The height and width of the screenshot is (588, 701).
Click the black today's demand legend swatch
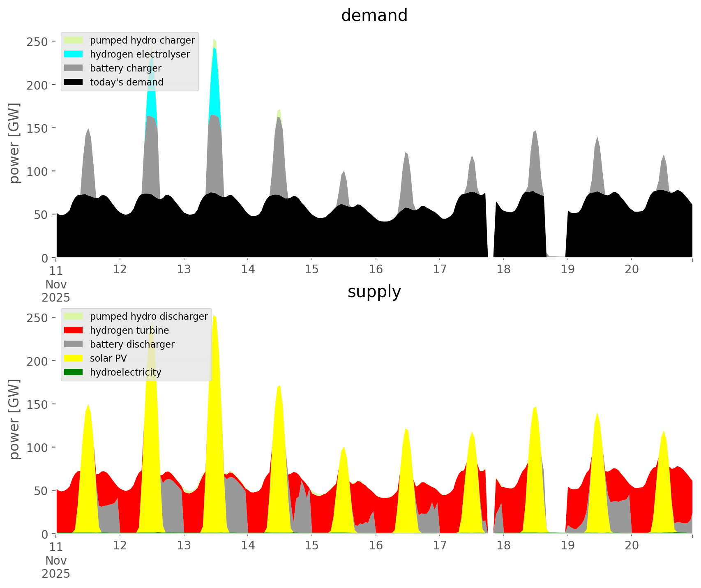(74, 82)
